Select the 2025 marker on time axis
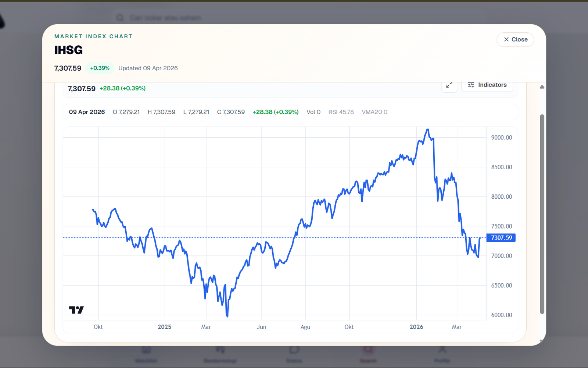This screenshot has height=368, width=588. tap(164, 327)
